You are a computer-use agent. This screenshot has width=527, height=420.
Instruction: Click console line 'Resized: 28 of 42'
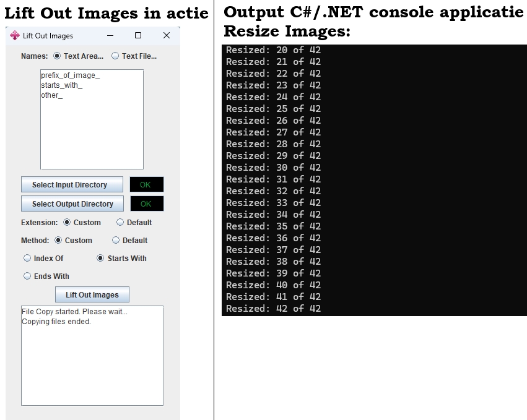point(273,144)
